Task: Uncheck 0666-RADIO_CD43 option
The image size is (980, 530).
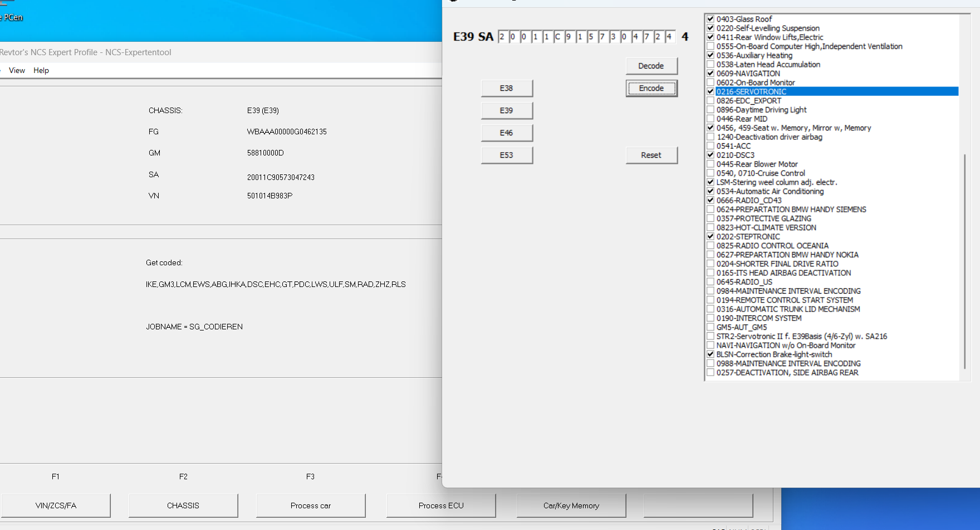Action: [710, 200]
